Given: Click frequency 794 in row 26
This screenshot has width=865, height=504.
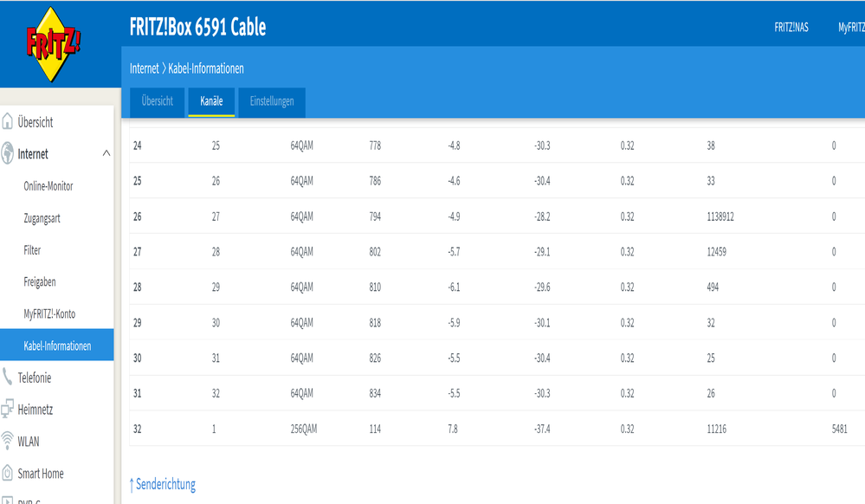Looking at the screenshot, I should (375, 216).
